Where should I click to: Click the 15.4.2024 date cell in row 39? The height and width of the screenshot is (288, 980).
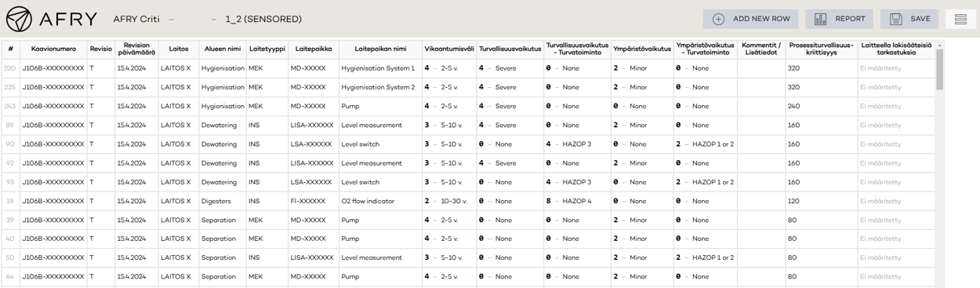click(136, 220)
